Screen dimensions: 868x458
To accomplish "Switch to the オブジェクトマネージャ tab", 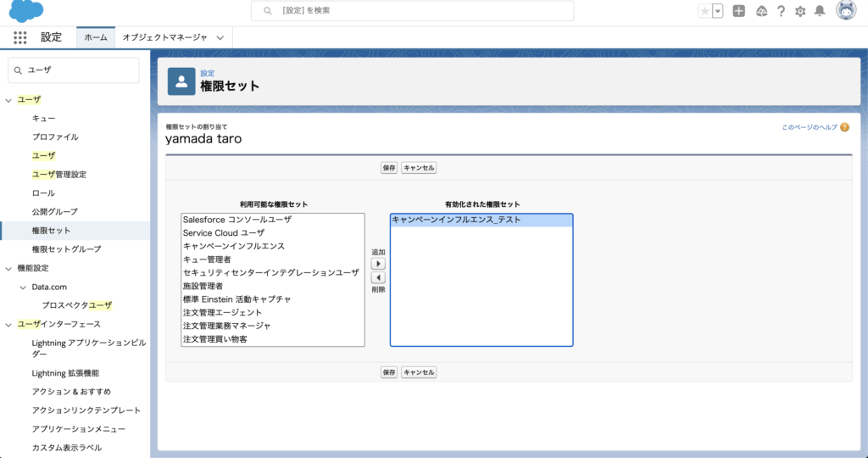I will coord(165,37).
